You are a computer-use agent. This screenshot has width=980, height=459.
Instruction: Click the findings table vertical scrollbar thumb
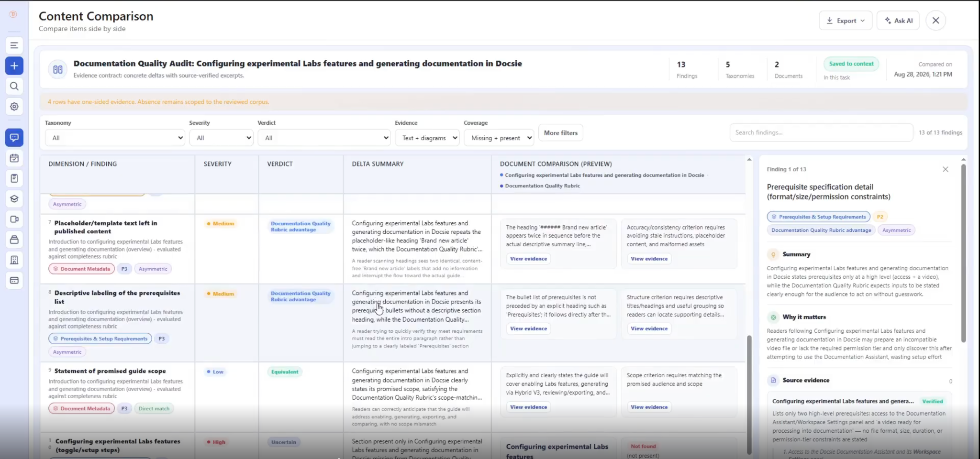coord(749,395)
